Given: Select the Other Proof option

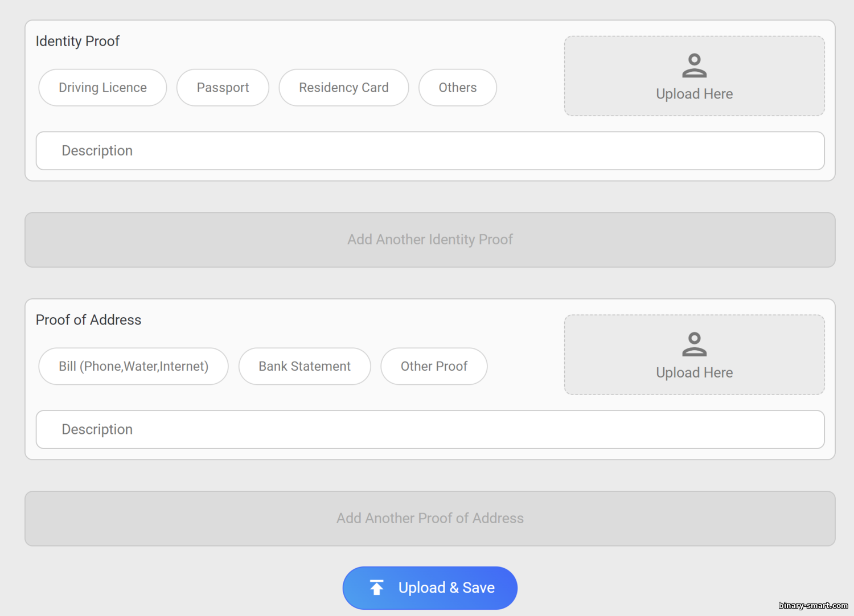Looking at the screenshot, I should (434, 366).
